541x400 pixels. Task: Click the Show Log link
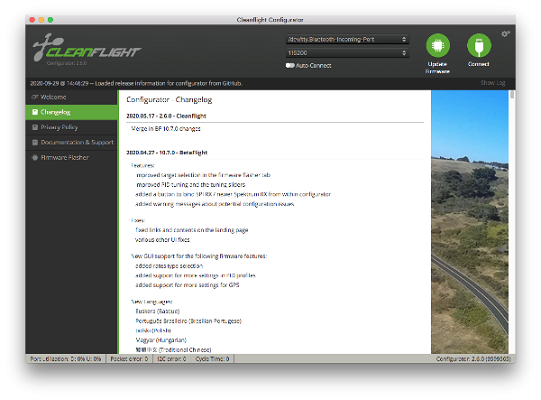click(x=493, y=83)
